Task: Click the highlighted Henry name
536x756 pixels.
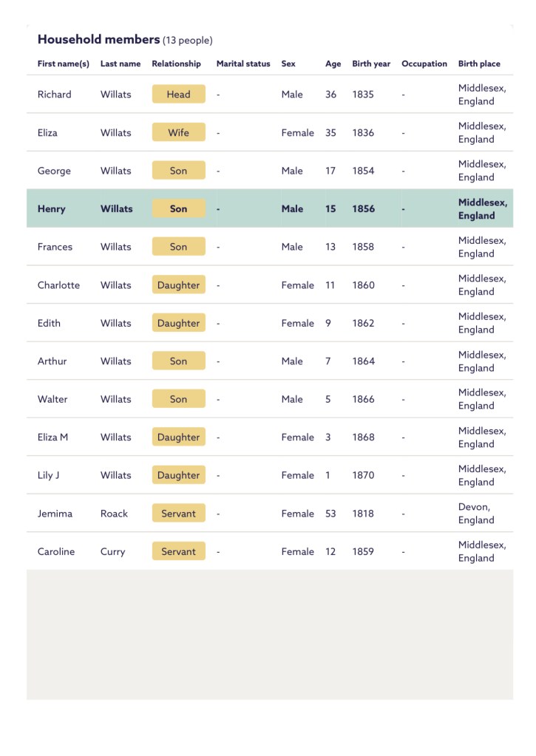Action: (x=52, y=209)
